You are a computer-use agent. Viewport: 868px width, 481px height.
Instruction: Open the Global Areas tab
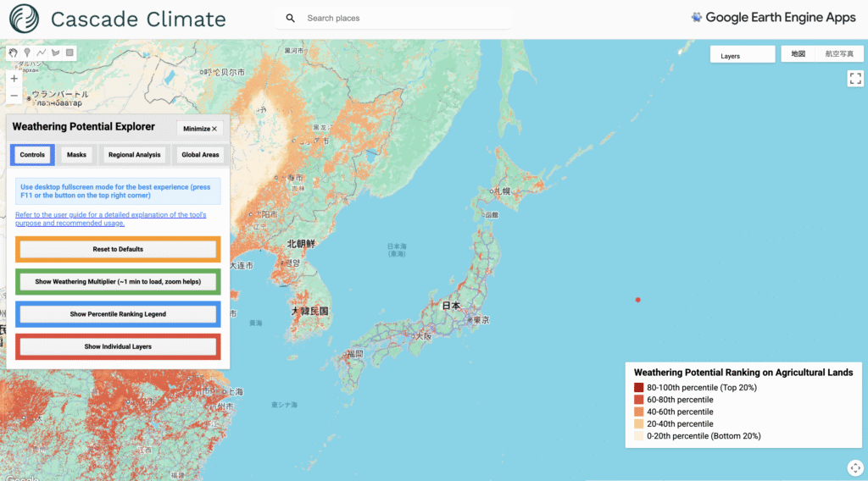pyautogui.click(x=200, y=155)
